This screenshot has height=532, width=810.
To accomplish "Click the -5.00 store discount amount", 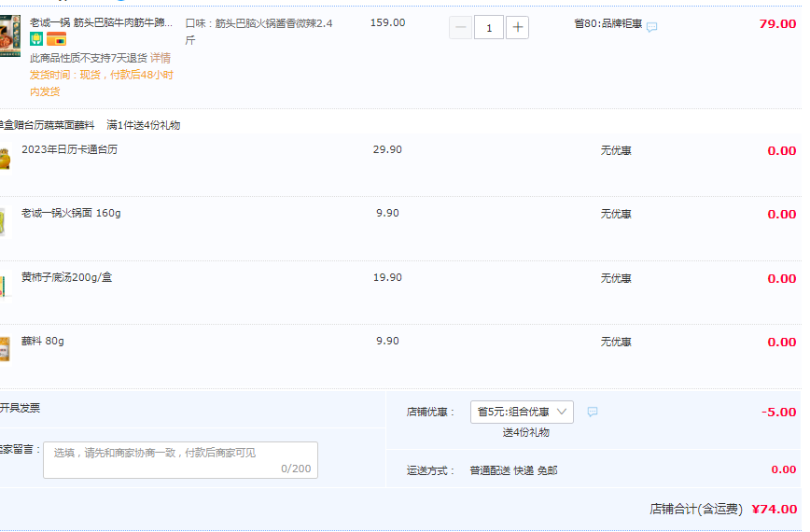I will point(779,413).
